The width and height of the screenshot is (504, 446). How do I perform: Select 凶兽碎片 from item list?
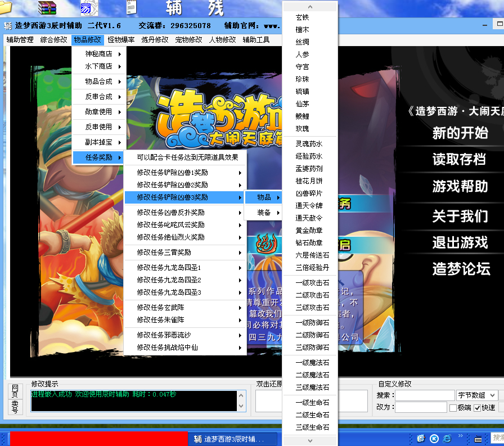coord(310,193)
